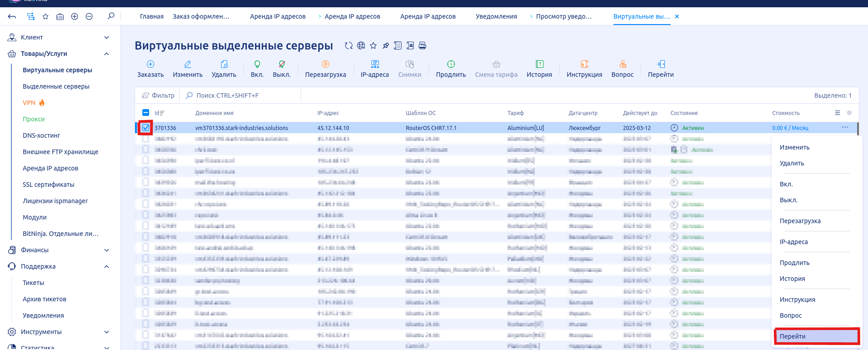Screen dimensions: 868x350
Task: Refresh the server list icon beside title
Action: [x=349, y=45]
